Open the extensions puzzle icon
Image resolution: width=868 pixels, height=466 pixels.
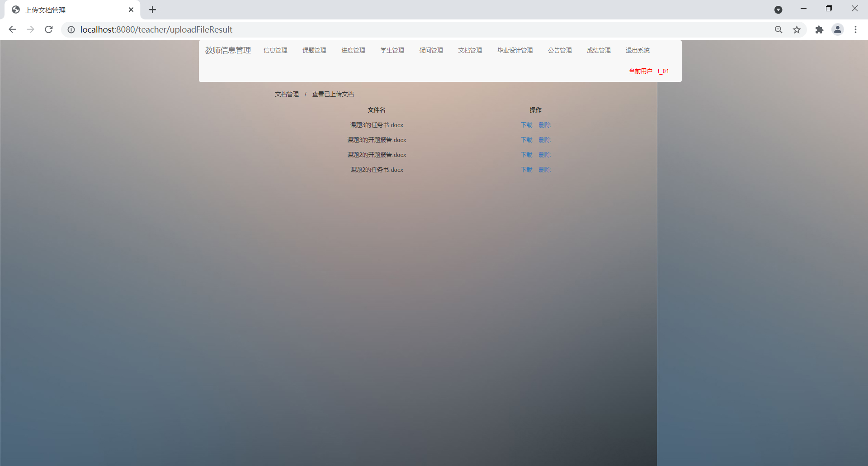coord(819,29)
